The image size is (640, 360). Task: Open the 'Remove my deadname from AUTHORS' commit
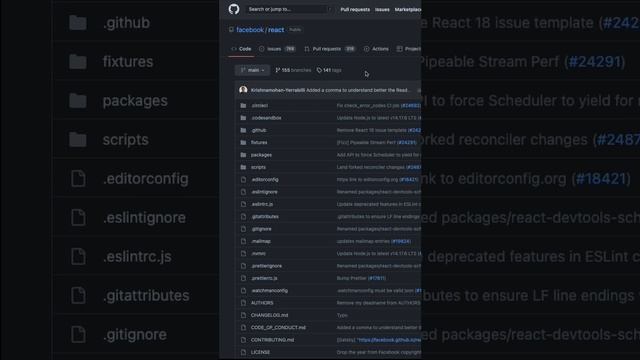point(378,303)
